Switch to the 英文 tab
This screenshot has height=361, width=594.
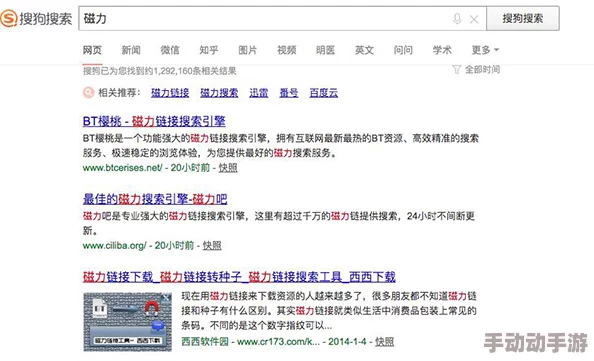tap(364, 50)
